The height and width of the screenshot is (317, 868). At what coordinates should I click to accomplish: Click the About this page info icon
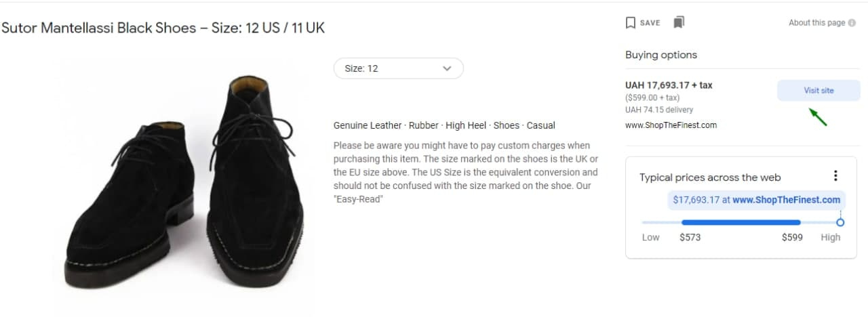coord(852,23)
